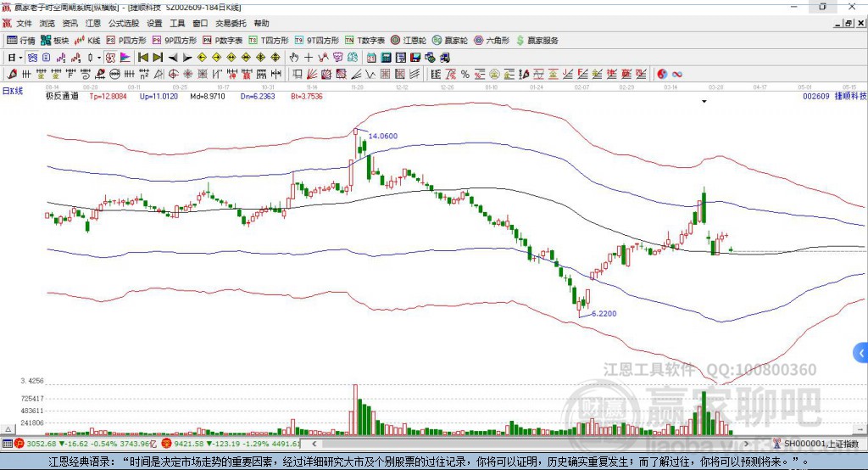Jump to first bar icon
The height and width of the screenshot is (470, 868).
click(x=142, y=58)
